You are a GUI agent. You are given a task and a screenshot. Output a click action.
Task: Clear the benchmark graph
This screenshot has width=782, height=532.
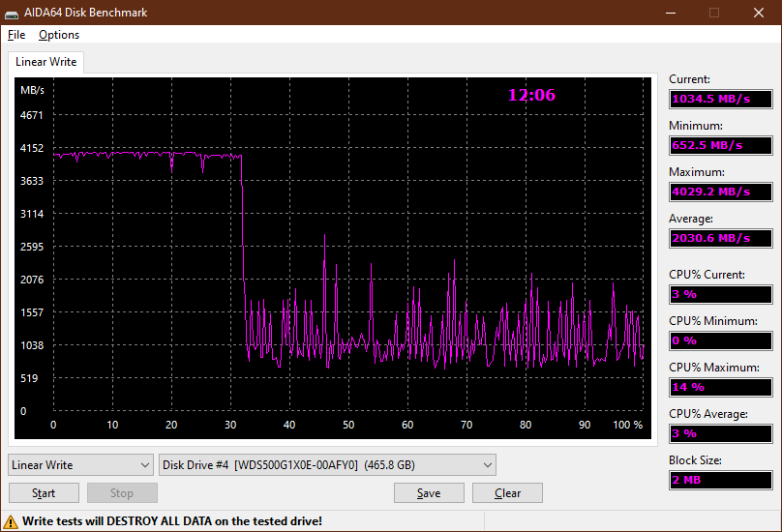click(507, 493)
